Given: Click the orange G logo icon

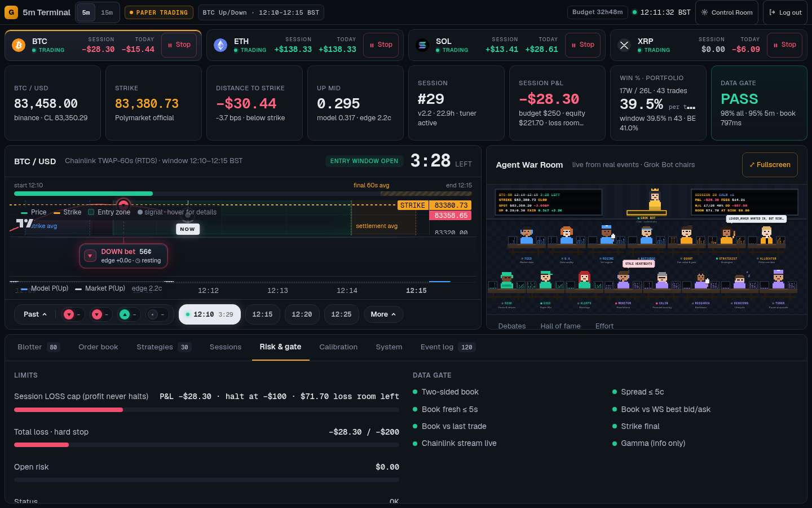Looking at the screenshot, I should point(11,12).
